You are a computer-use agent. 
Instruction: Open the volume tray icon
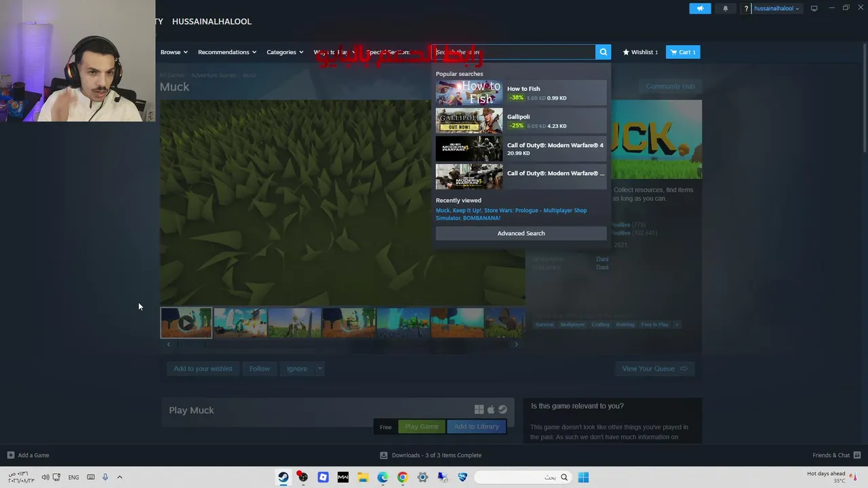(x=45, y=477)
